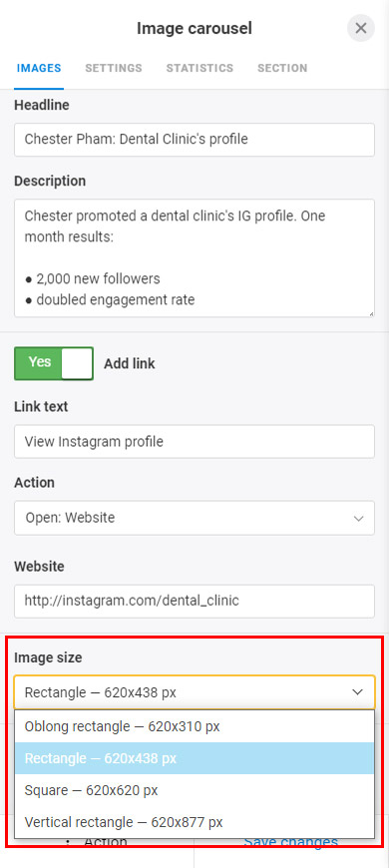The height and width of the screenshot is (868, 389).
Task: Click the Image size chevron arrow
Action: (x=358, y=692)
